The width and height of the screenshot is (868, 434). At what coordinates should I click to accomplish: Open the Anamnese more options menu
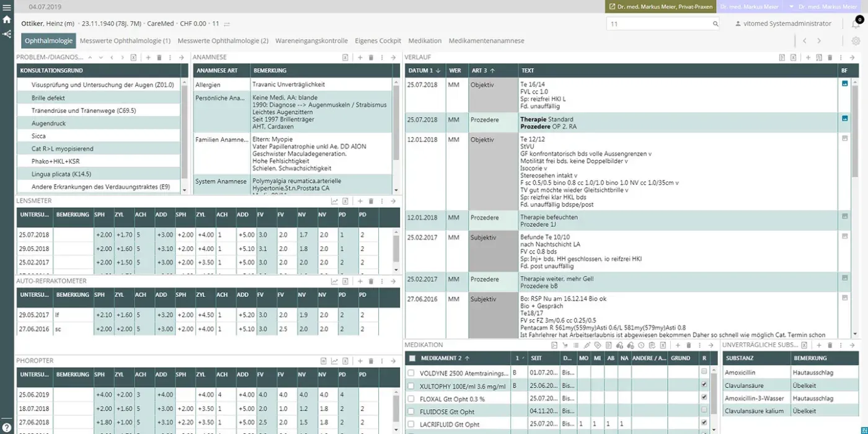coord(382,57)
